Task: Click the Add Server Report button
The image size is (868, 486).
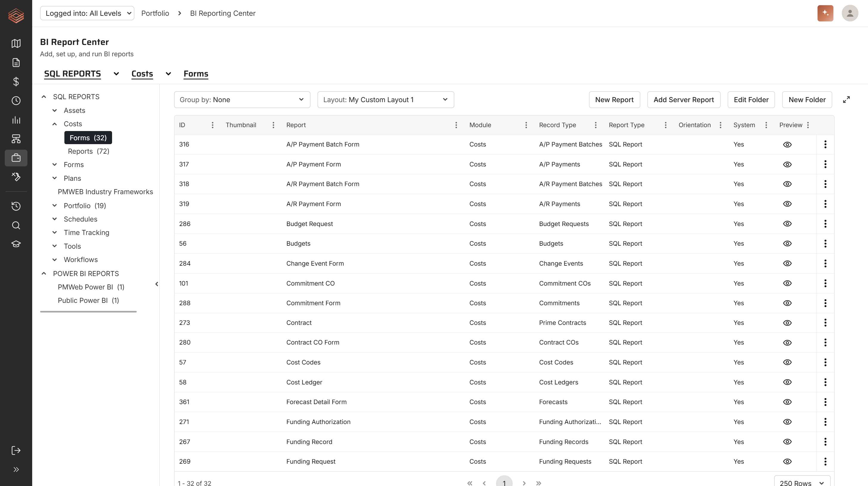Action: [x=684, y=100]
